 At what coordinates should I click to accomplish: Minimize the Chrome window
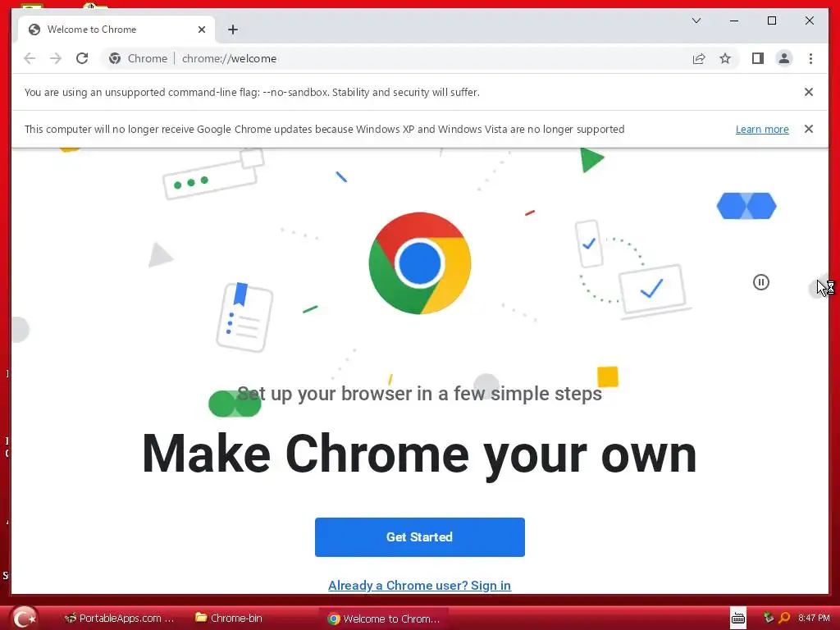point(734,21)
